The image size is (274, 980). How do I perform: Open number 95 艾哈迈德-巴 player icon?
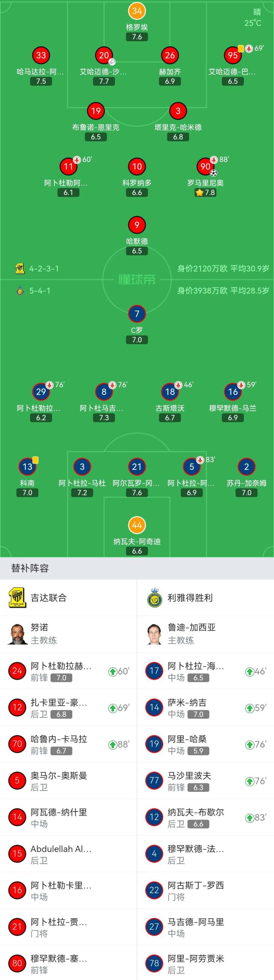(x=233, y=56)
